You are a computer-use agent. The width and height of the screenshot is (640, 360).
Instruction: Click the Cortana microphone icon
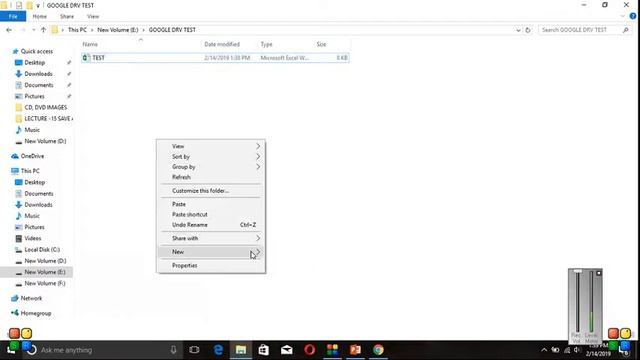(173, 350)
